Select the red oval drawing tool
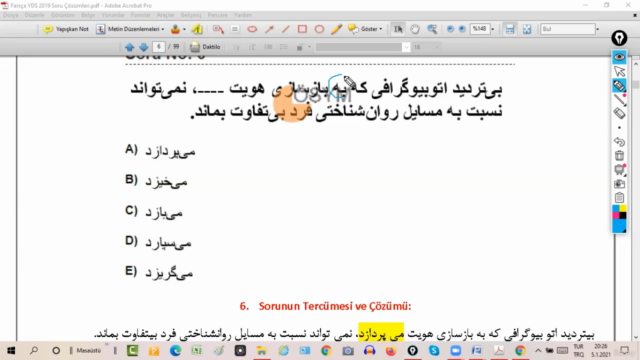640x360 pixels. point(319,29)
